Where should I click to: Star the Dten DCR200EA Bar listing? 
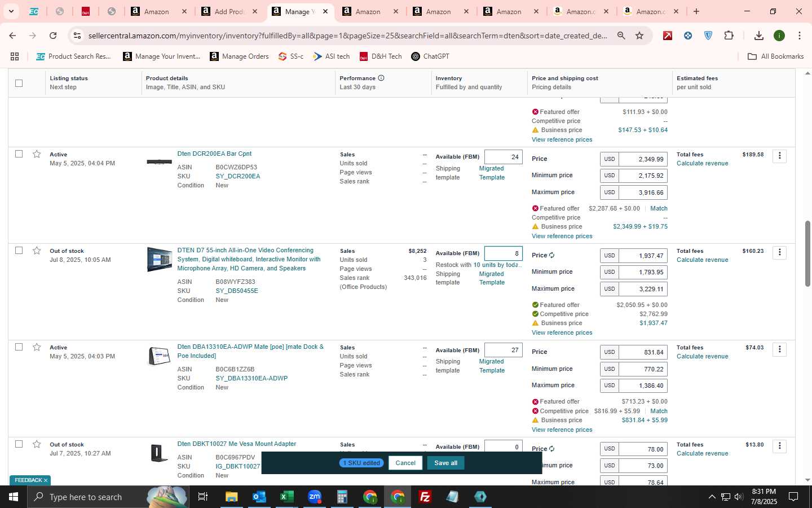(37, 154)
